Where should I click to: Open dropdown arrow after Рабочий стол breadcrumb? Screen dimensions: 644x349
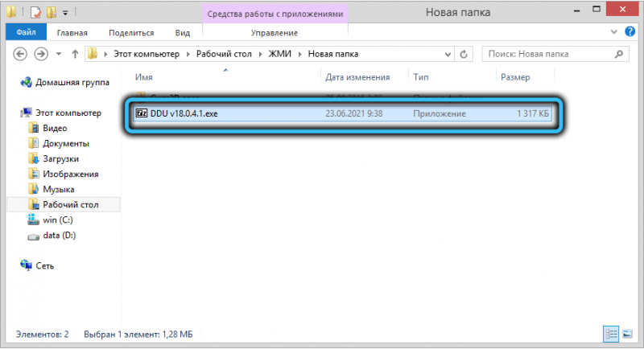pos(260,54)
